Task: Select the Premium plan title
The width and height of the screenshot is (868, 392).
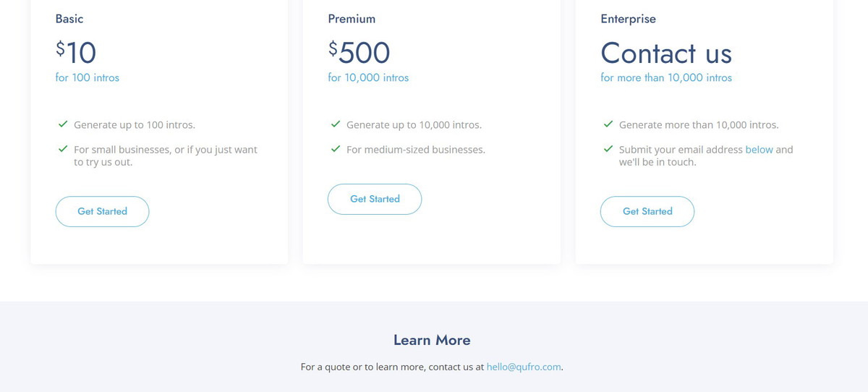Action: [x=352, y=19]
